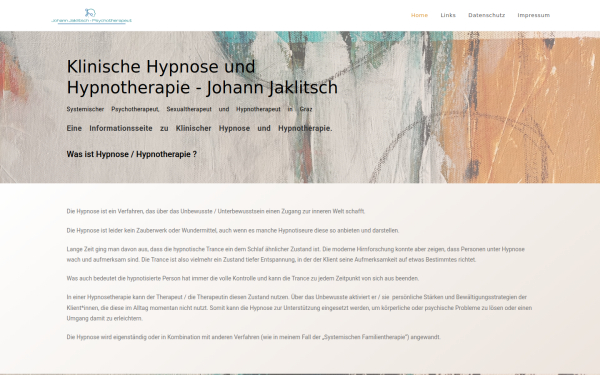Viewport: 600px width, 375px height.
Task: Click the subtitle 'Systemischer Psychotherapeut, Sexualtherapeut und Hypnotherapeut in Graz'
Action: (189, 109)
